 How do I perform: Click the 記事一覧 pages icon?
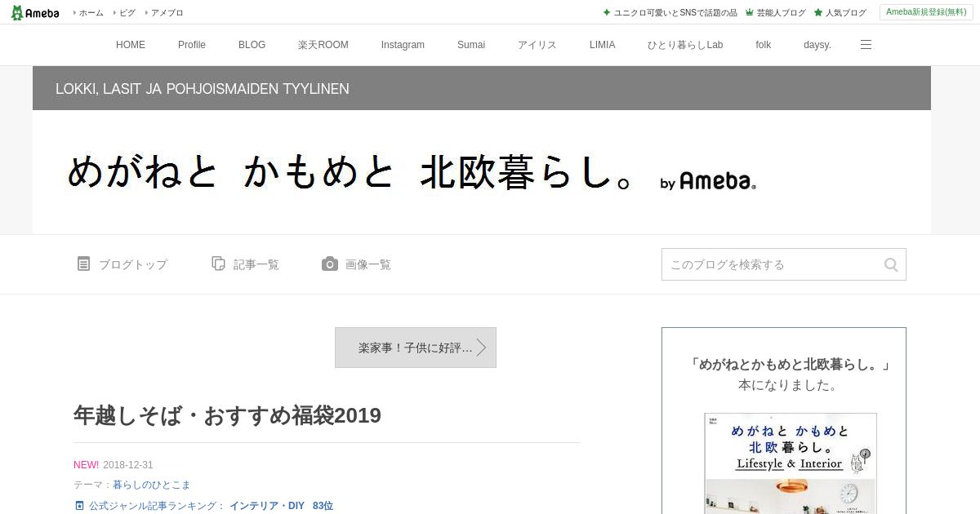click(218, 264)
